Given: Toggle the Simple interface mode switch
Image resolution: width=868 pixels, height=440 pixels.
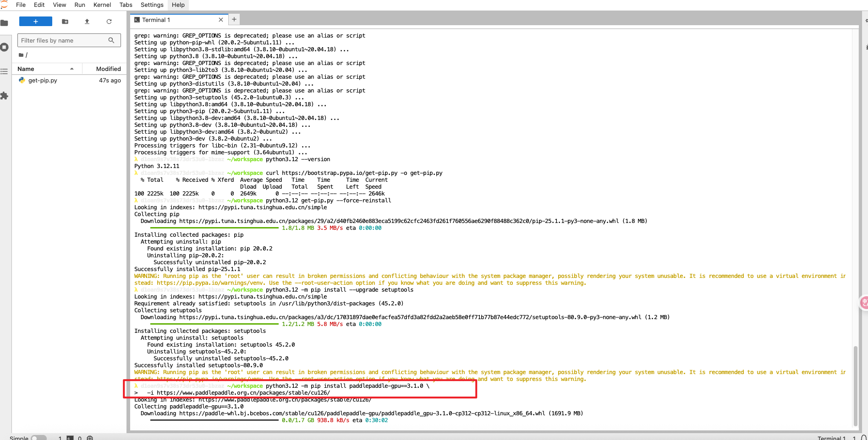Looking at the screenshot, I should tap(38, 438).
